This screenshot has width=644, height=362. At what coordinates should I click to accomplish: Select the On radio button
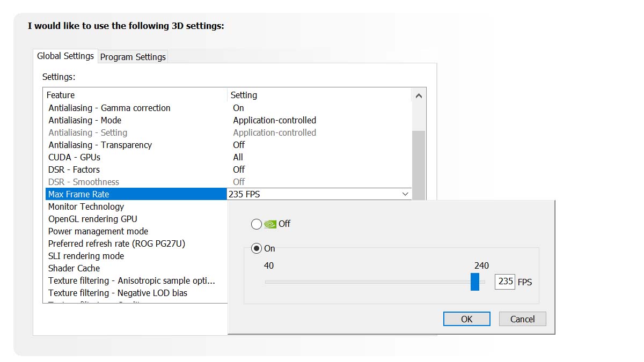pos(257,249)
